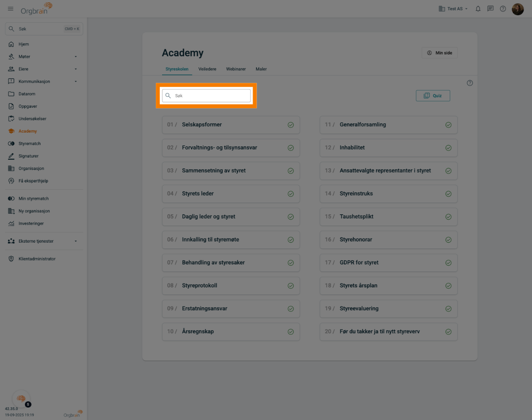Open the Orgbrain chat bubble widget
The width and height of the screenshot is (532, 420).
[21, 399]
